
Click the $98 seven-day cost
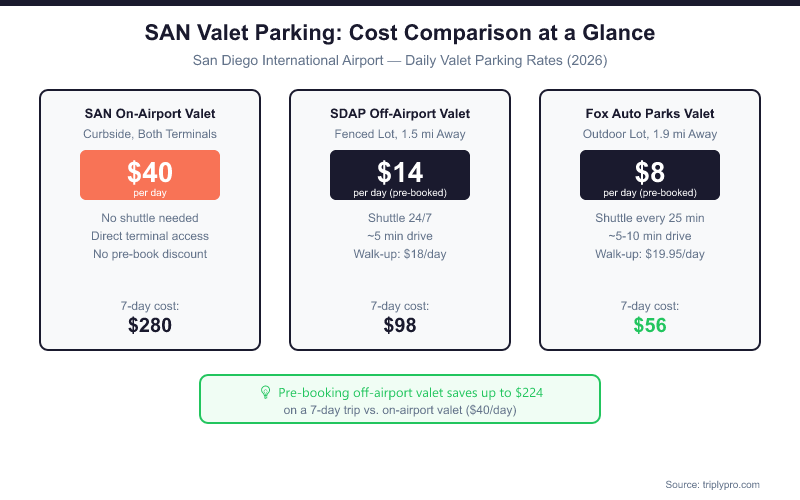pos(400,325)
